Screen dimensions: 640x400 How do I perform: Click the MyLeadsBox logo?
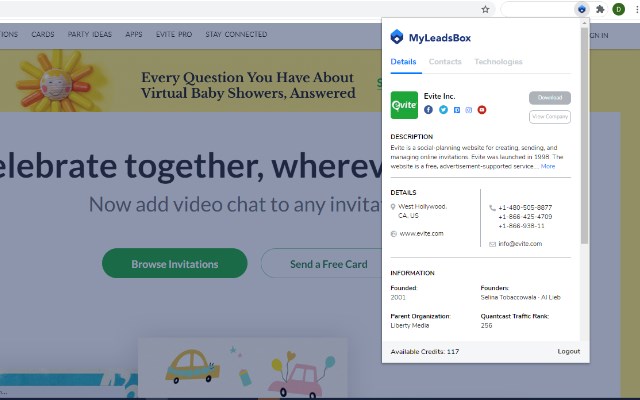coord(430,37)
